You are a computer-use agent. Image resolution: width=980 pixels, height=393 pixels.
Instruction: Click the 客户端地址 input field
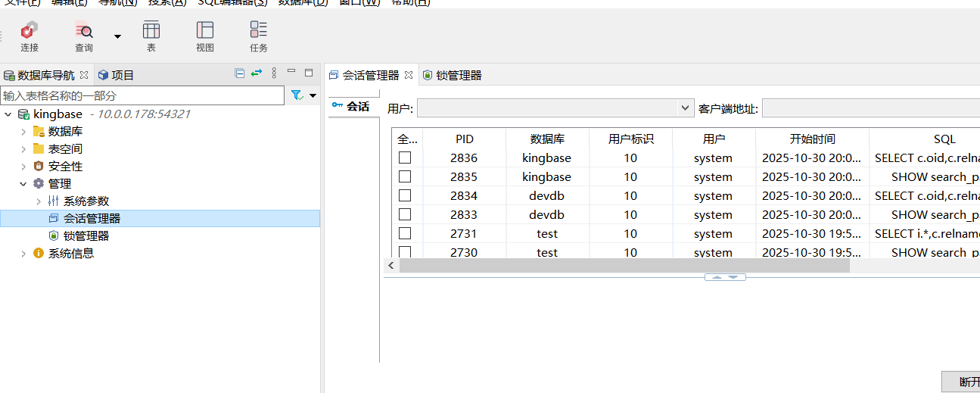point(870,108)
